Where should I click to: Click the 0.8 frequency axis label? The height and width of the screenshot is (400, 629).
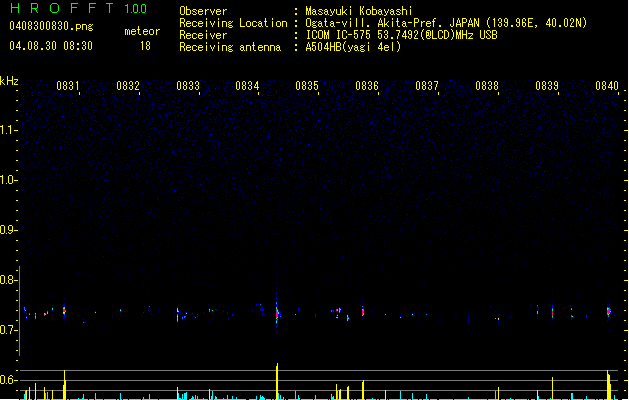point(8,280)
